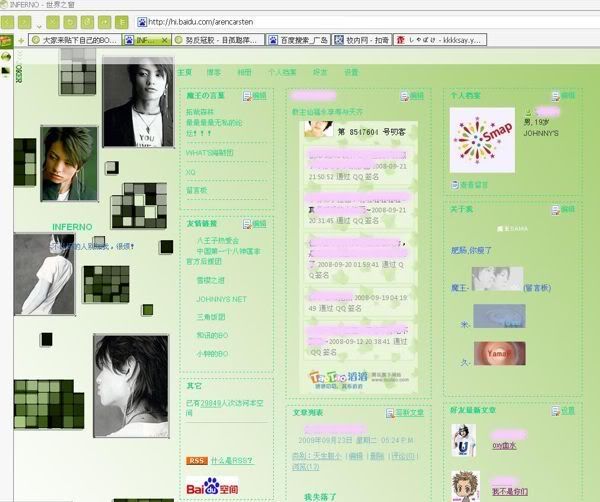Click the 查看留言 link under profile
Screen dimensions: 600x502
point(472,185)
